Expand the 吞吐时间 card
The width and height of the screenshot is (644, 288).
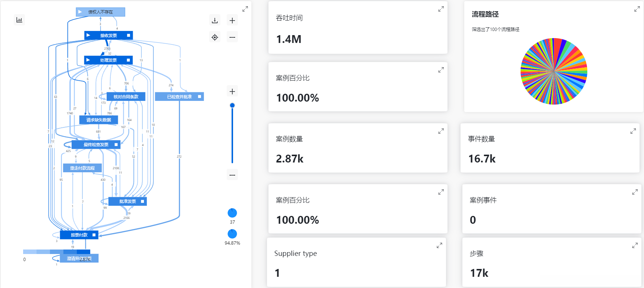pyautogui.click(x=441, y=9)
